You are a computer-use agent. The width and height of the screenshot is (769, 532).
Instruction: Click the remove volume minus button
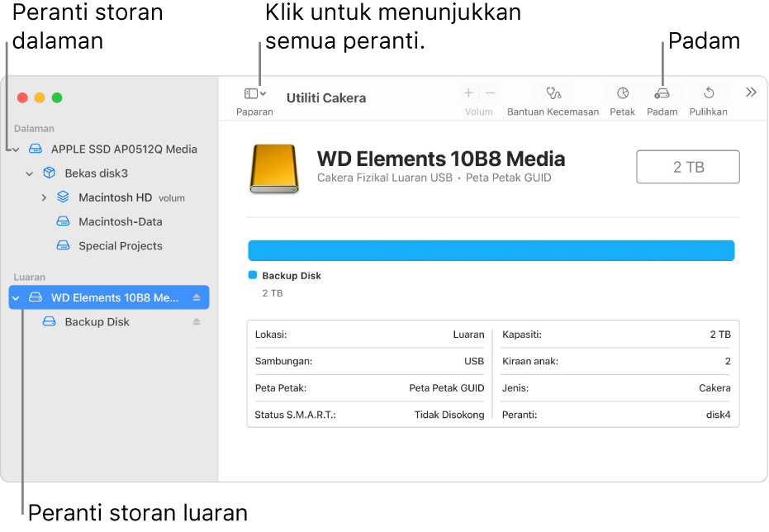coord(490,93)
